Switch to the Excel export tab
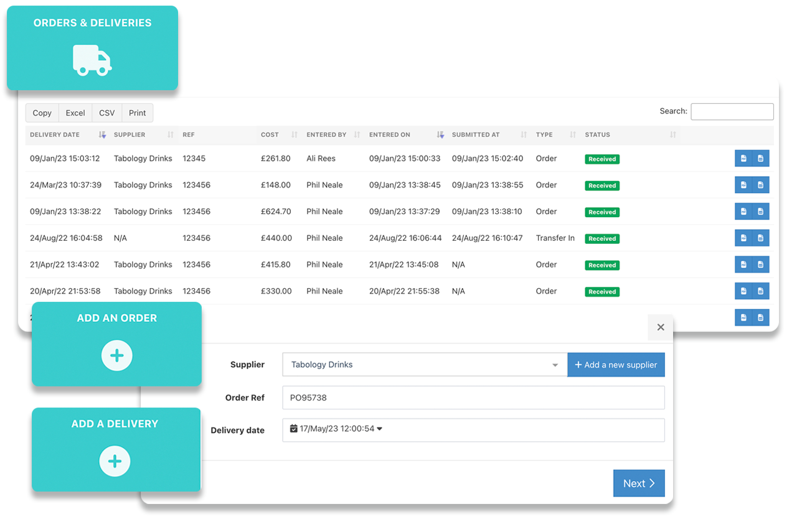Screen dimensions: 797x532 75,113
